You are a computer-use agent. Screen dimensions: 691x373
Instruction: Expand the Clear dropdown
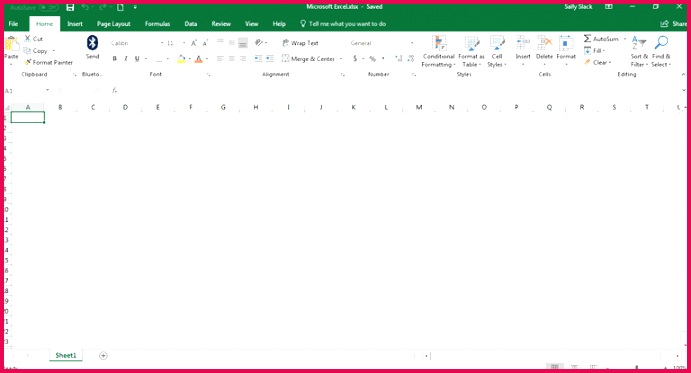(x=610, y=63)
